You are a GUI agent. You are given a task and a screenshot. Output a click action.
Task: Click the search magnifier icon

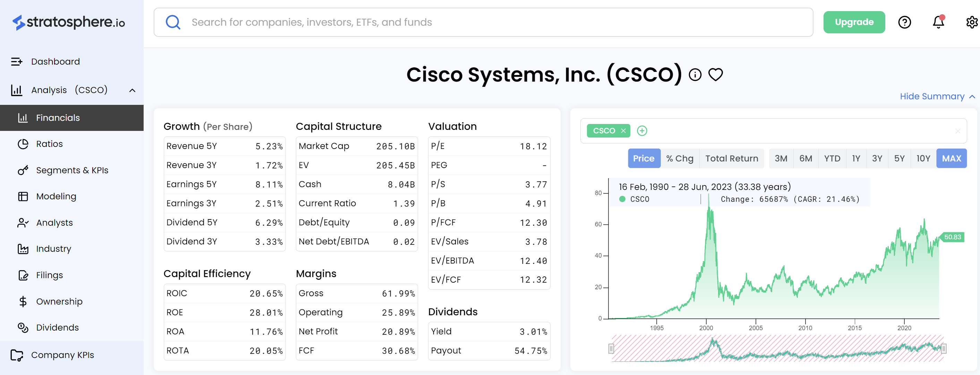(x=173, y=22)
